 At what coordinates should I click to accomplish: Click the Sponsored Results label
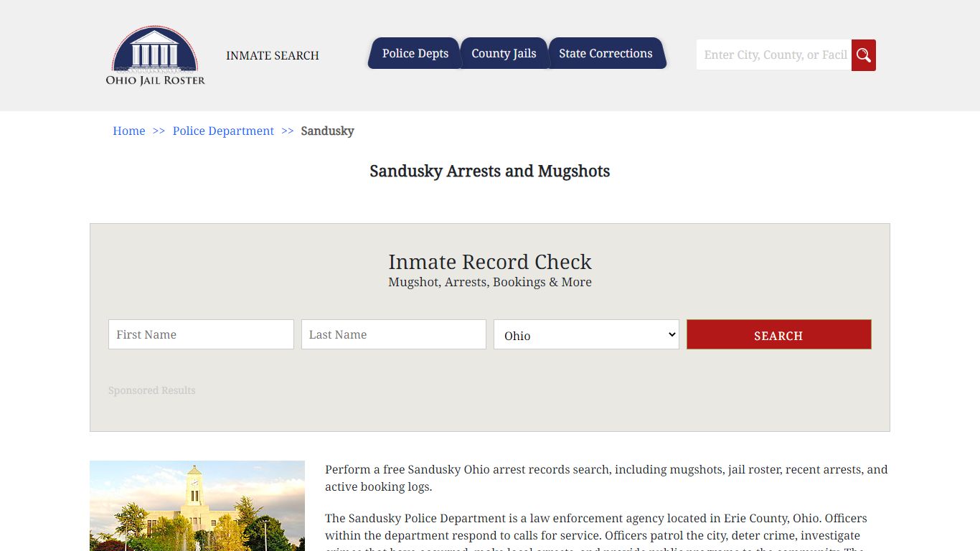pos(151,390)
